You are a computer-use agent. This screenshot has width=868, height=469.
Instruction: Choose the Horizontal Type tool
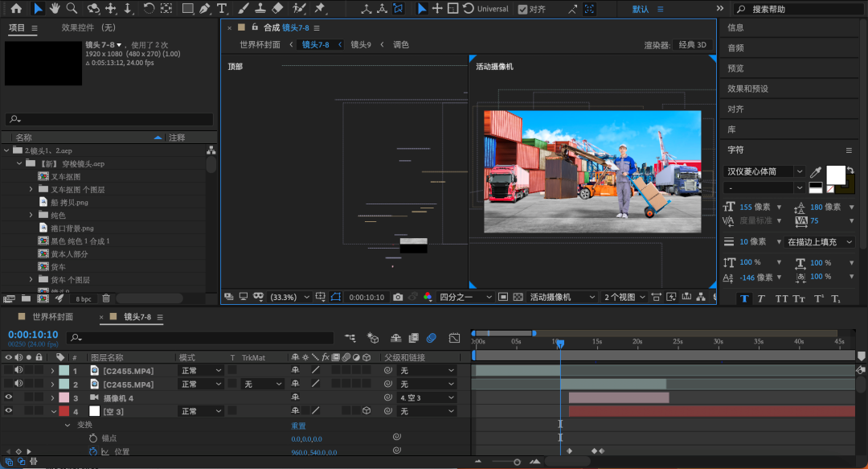tap(222, 9)
